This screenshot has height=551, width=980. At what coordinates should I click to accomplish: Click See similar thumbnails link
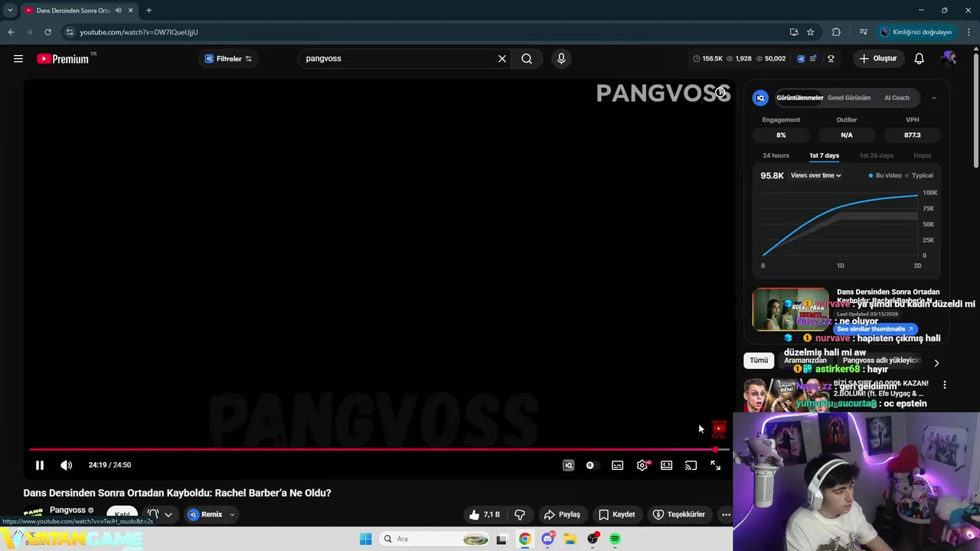874,329
